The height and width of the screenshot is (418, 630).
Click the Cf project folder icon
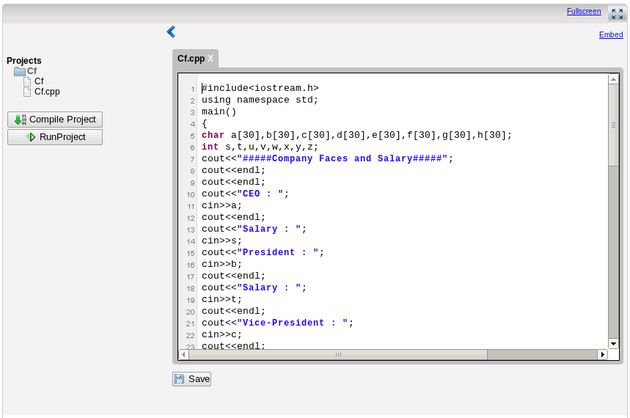19,72
